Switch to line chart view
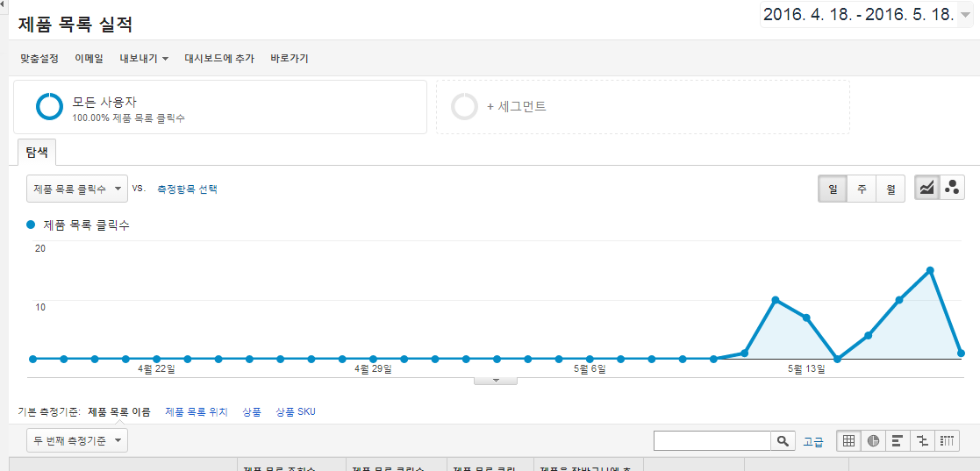The width and height of the screenshot is (980, 471). coord(926,188)
